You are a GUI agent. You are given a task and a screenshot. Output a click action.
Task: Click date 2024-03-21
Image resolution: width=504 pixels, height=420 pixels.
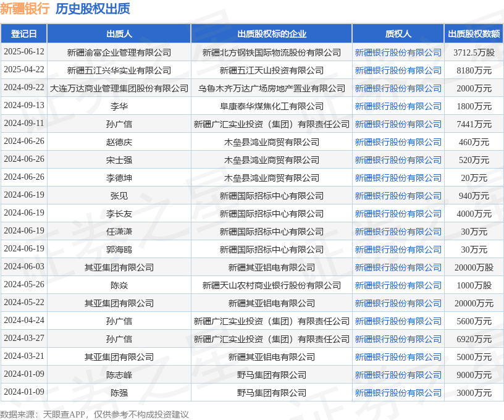tap(24, 356)
